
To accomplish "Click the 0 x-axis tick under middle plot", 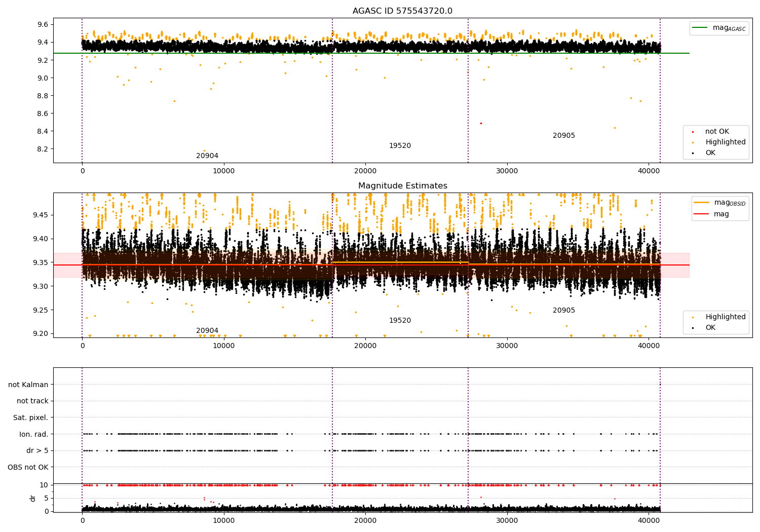I will (x=82, y=346).
